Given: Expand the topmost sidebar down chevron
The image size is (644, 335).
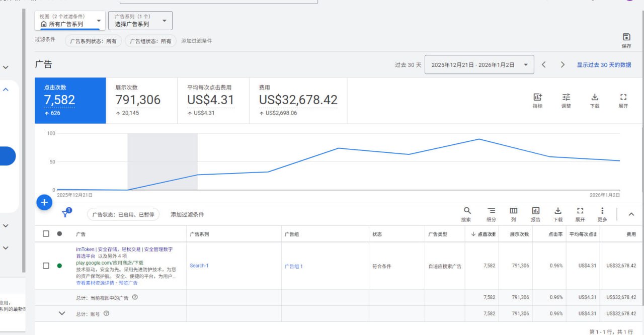Looking at the screenshot, I should click(6, 67).
